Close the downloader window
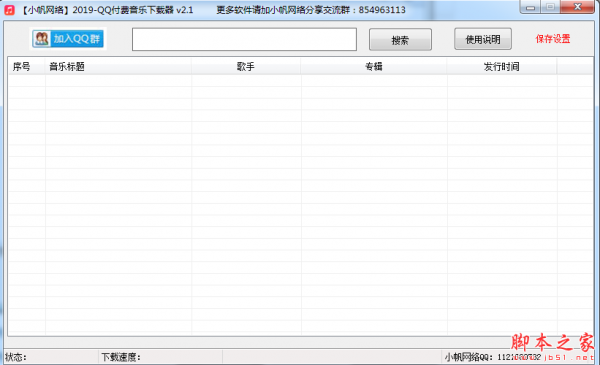Screen dimensions: 600x365 (x=577, y=7)
